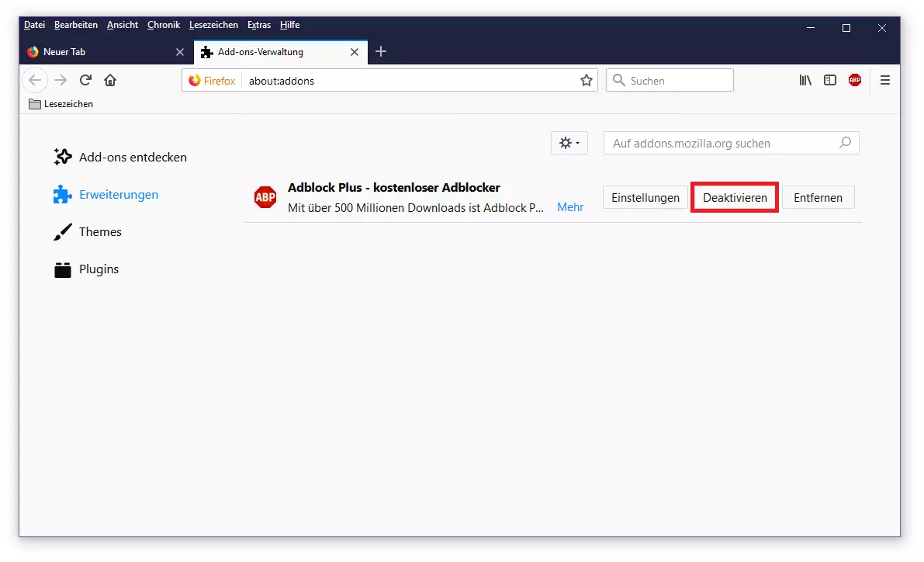The width and height of the screenshot is (924, 562).
Task: Click the magnifier in addons search field
Action: coord(844,143)
